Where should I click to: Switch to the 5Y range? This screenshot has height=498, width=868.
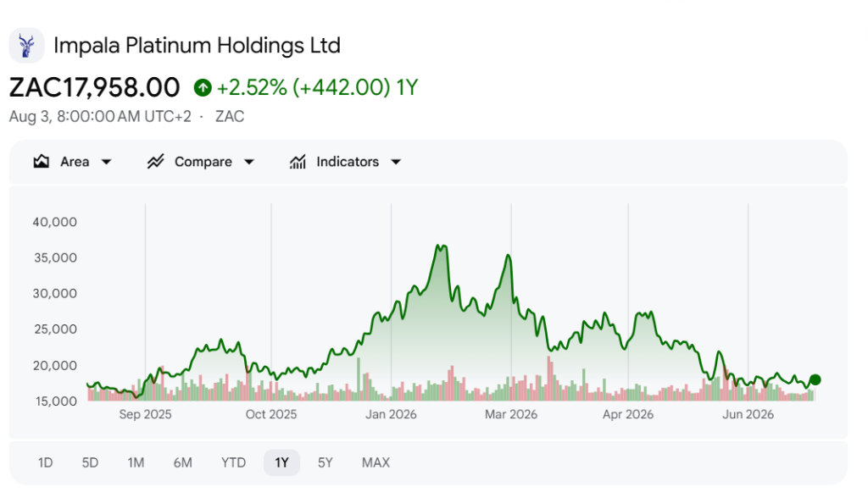click(325, 462)
